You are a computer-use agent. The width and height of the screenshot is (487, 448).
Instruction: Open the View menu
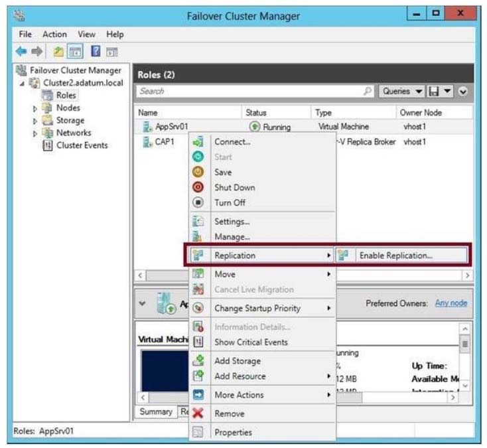tap(87, 34)
